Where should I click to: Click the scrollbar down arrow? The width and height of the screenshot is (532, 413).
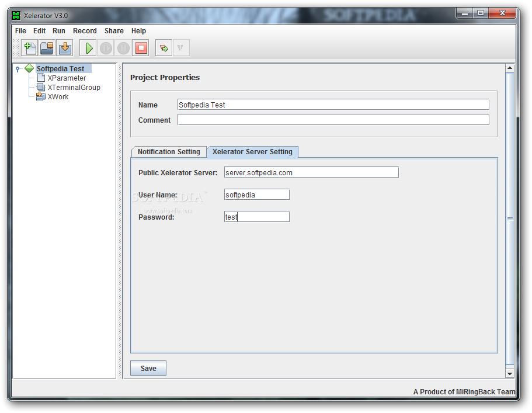click(510, 374)
